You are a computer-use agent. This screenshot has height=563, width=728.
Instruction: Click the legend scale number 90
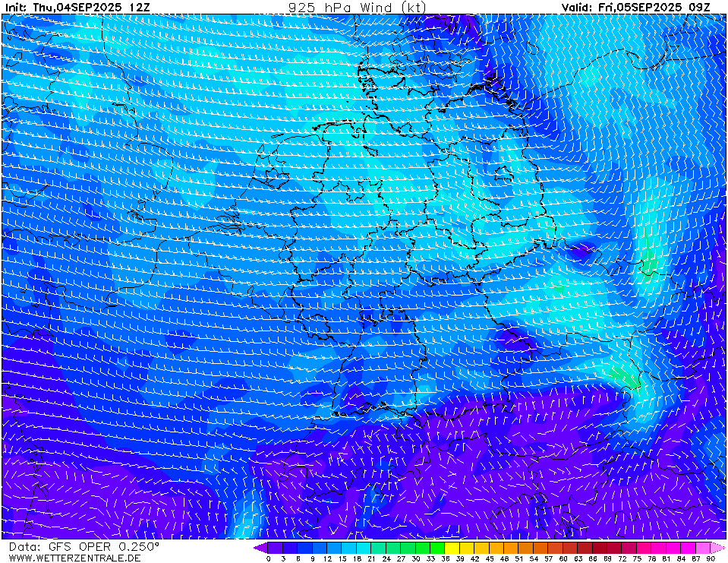[711, 558]
